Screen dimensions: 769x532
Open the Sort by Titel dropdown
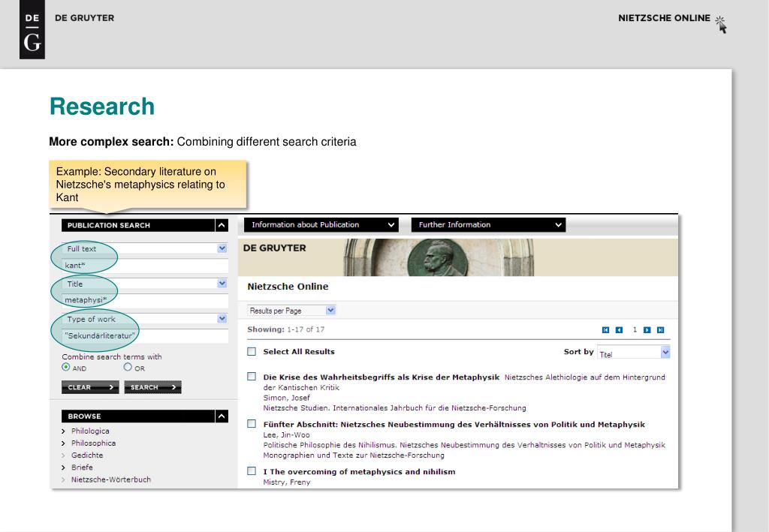pos(634,352)
